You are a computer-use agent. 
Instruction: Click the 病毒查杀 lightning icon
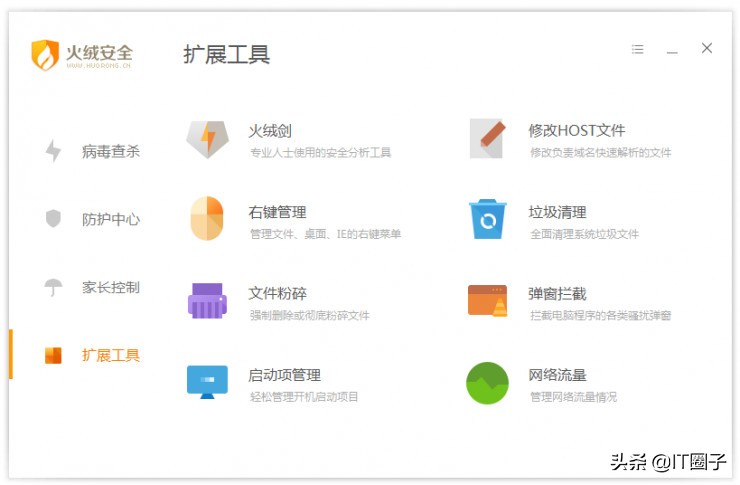[53, 151]
